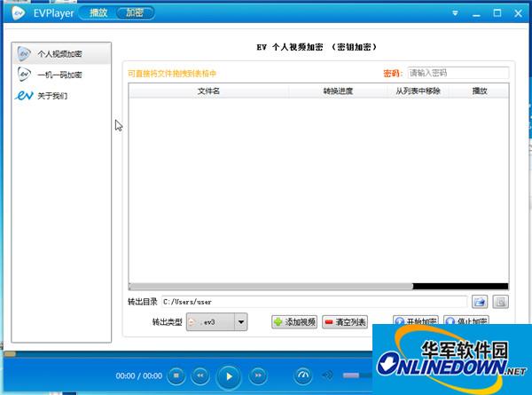This screenshot has height=395, width=532.
Task: Click the browse output folder icon
Action: (480, 302)
